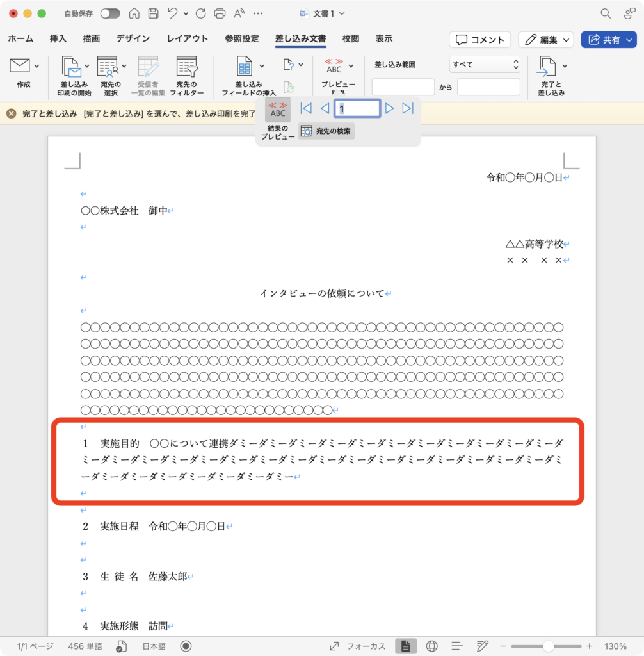
Task: Expand the 完了と差し込み dropdown arrow
Action: 564,66
